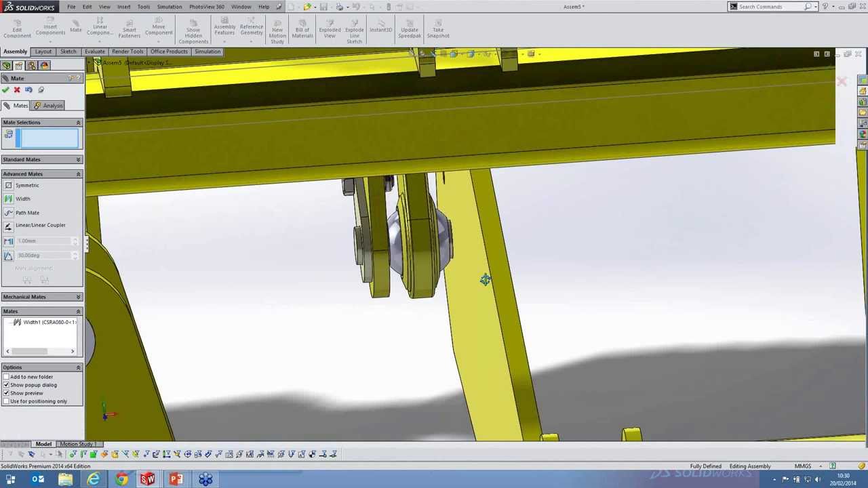Viewport: 868px width, 488px height.
Task: Open Assembly Features dropdown arrow
Action: [x=224, y=41]
